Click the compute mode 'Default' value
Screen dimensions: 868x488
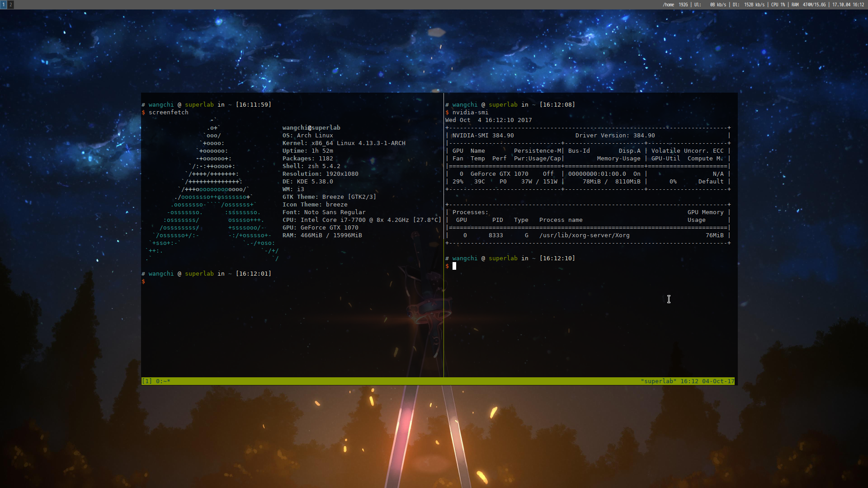[x=711, y=182]
